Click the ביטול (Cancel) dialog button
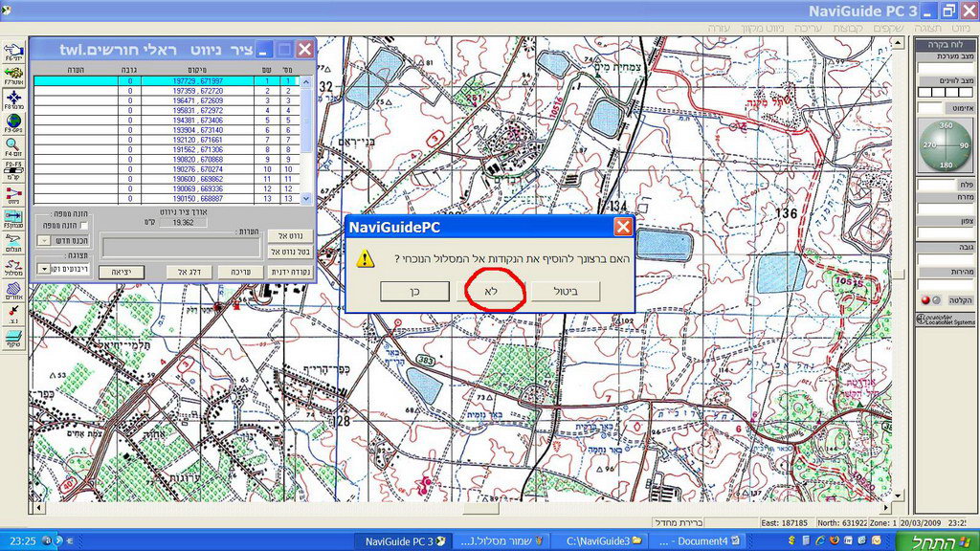The width and height of the screenshot is (980, 551). [x=566, y=291]
